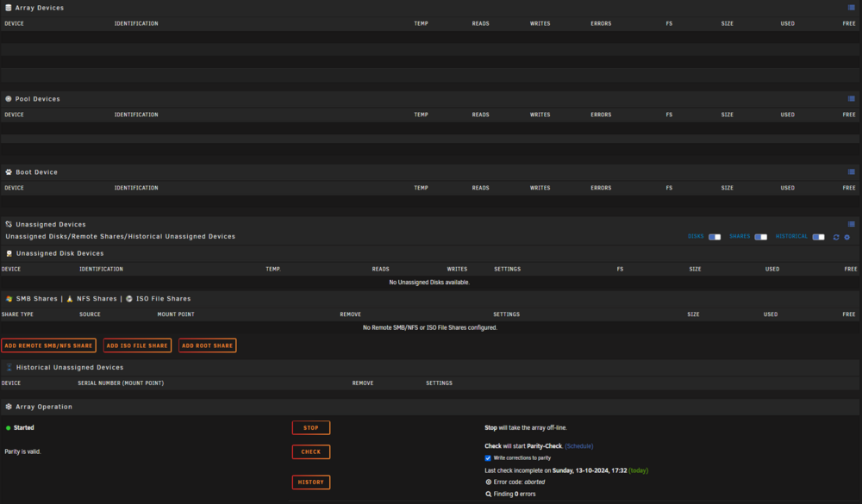Viewport: 862px width, 504px height.
Task: Click the Pool Devices section view icon
Action: [x=851, y=99]
